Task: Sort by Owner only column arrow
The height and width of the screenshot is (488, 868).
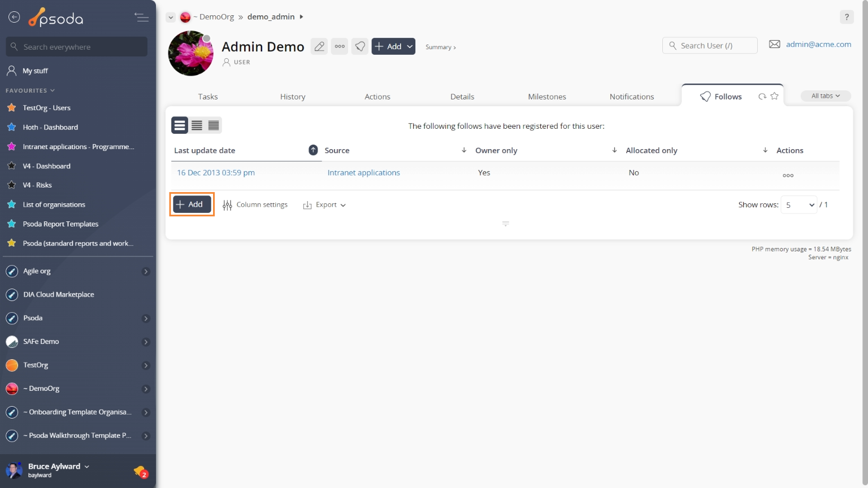Action: pos(614,150)
